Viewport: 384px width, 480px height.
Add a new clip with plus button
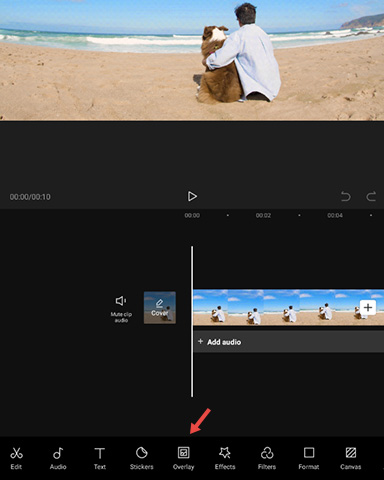click(368, 307)
